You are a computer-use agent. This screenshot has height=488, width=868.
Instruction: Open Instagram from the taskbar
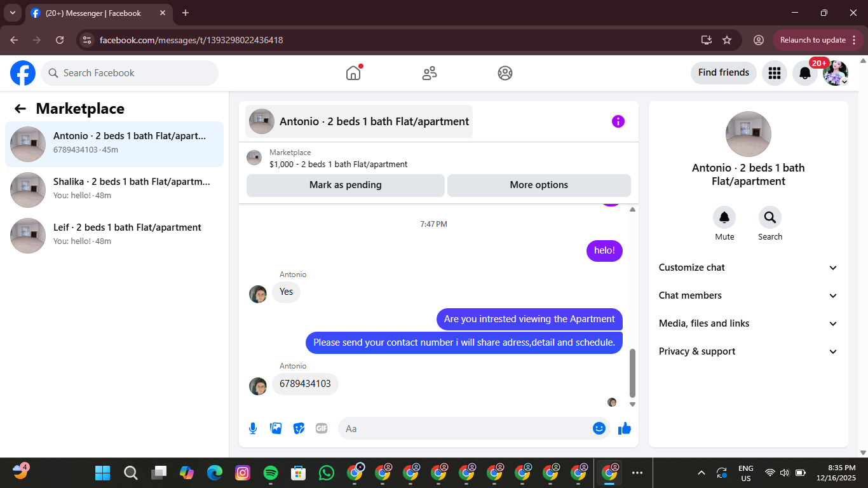pos(243,473)
